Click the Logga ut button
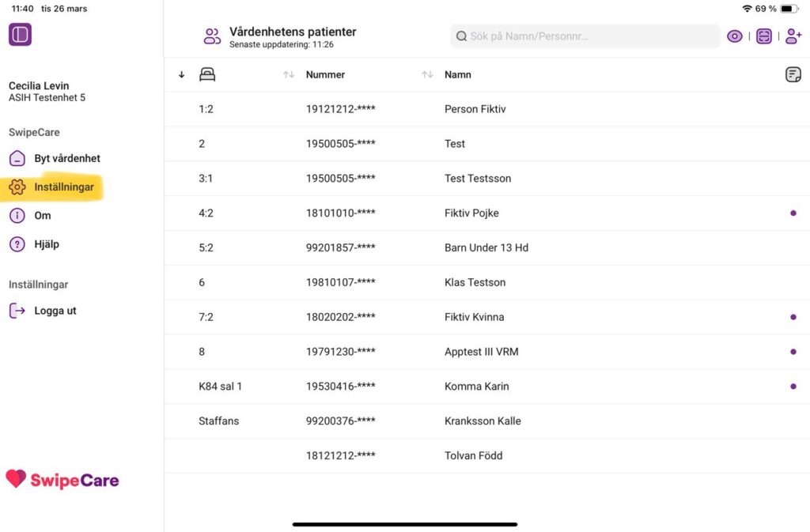Viewport: 810px width, 532px height. [x=55, y=311]
